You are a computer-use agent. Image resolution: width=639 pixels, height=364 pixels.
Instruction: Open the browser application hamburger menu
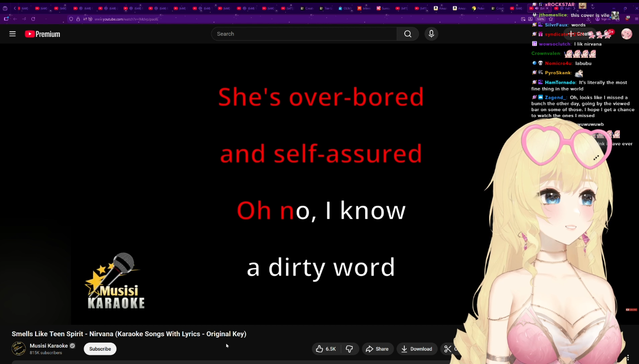tap(636, 19)
